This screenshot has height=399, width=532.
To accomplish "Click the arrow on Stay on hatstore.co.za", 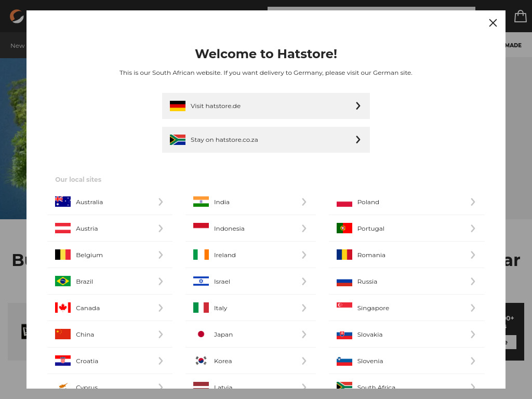I will pyautogui.click(x=358, y=140).
